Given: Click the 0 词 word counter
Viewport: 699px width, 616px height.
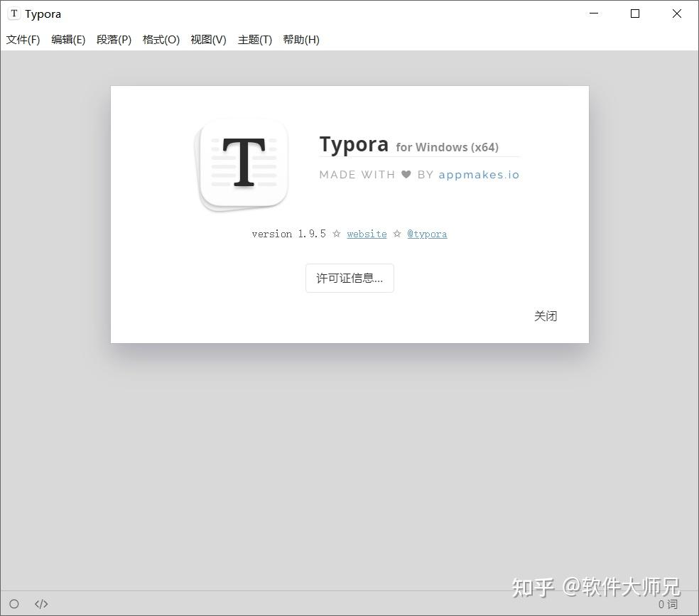Looking at the screenshot, I should click(668, 603).
